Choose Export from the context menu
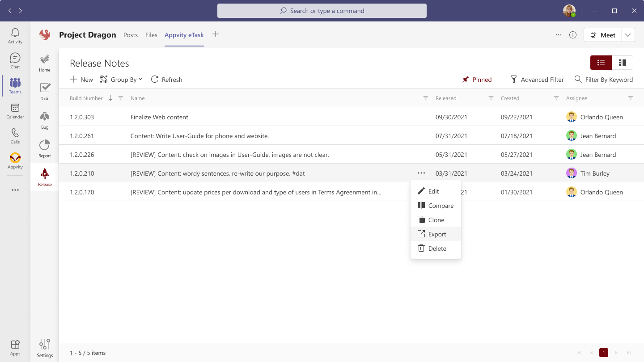Image resolution: width=644 pixels, height=362 pixels. click(x=436, y=234)
